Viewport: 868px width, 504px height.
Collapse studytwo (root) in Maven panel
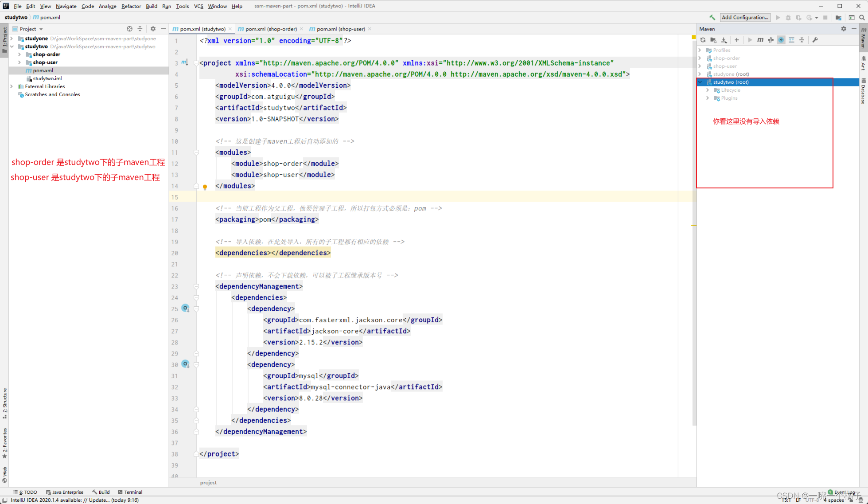click(x=700, y=82)
